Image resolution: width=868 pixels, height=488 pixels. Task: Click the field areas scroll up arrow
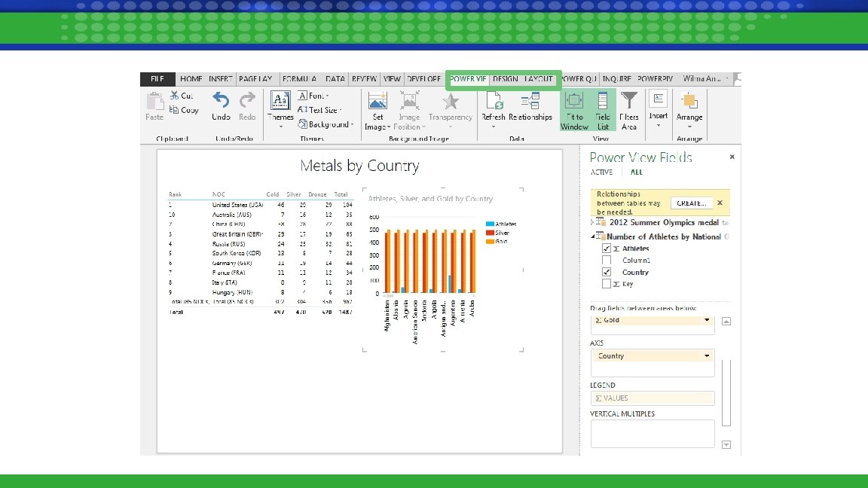click(x=726, y=322)
